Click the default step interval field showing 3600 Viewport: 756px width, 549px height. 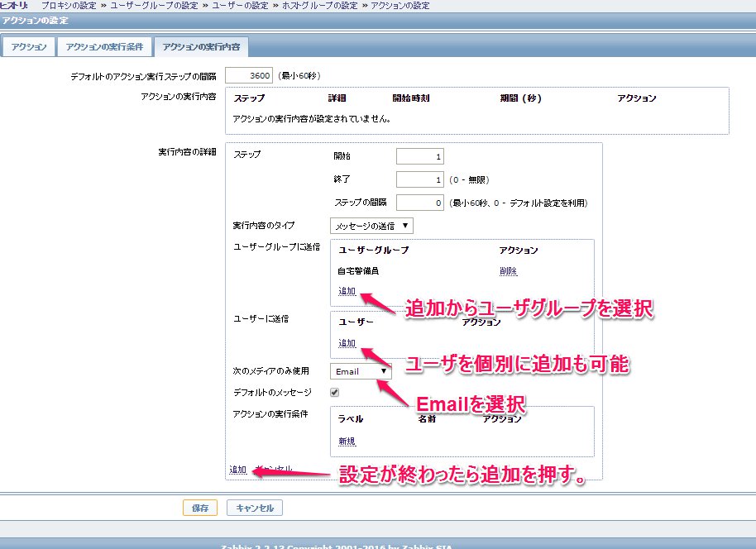(x=248, y=76)
